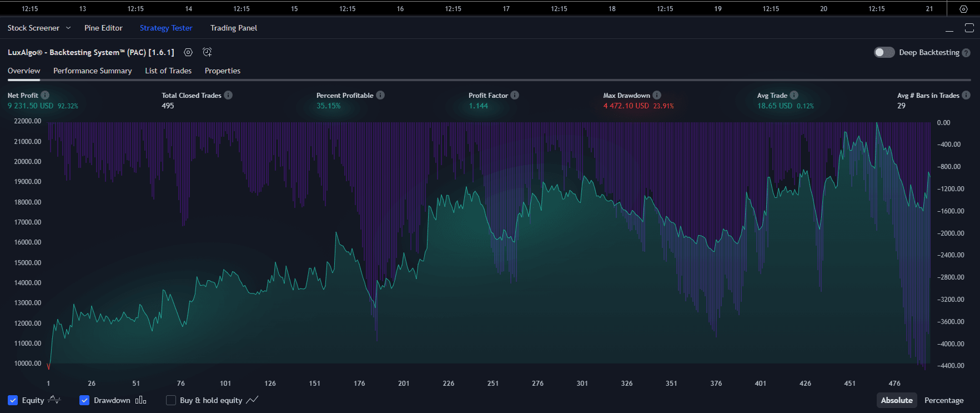The width and height of the screenshot is (980, 413).
Task: Click the total closed trades value 495
Action: [168, 106]
